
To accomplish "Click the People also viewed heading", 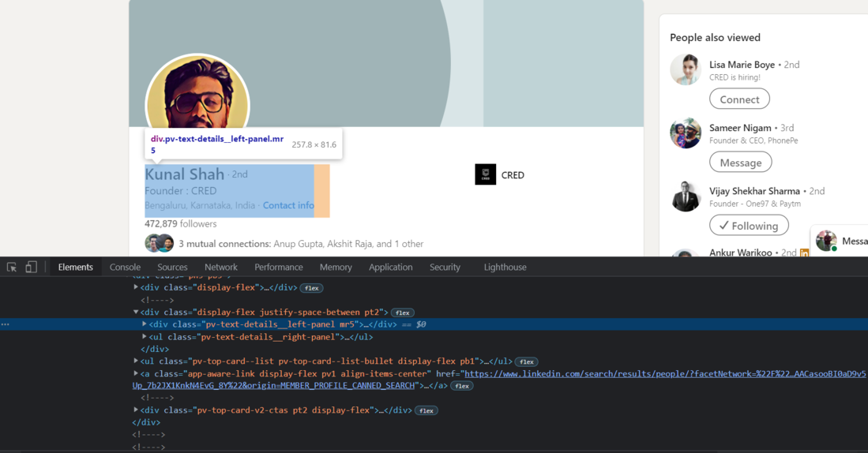I will 716,38.
